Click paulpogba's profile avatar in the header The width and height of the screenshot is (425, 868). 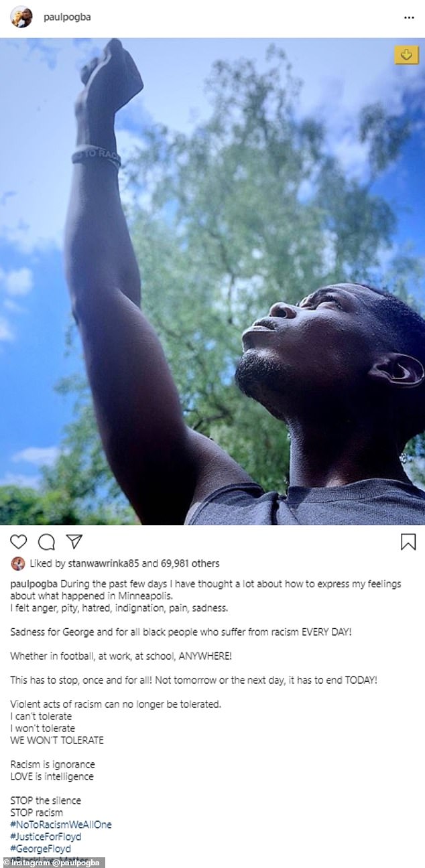click(x=21, y=17)
